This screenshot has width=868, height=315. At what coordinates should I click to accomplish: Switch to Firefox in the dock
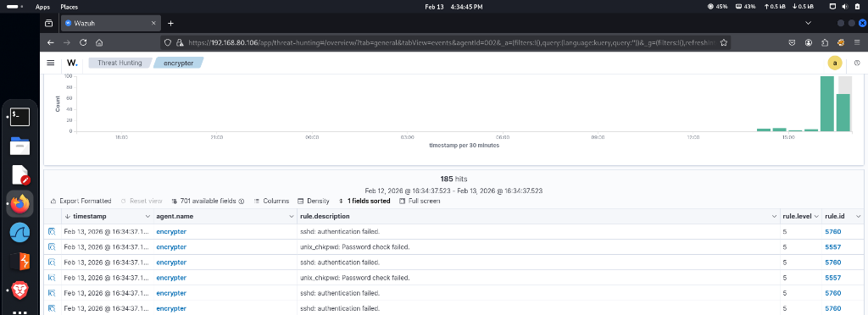click(20, 204)
